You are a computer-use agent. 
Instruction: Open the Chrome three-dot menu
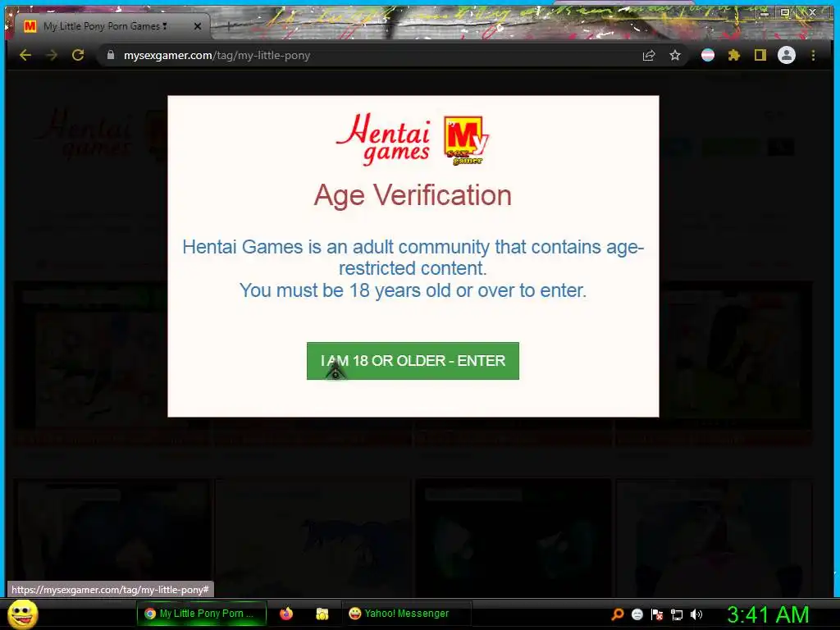(x=813, y=55)
